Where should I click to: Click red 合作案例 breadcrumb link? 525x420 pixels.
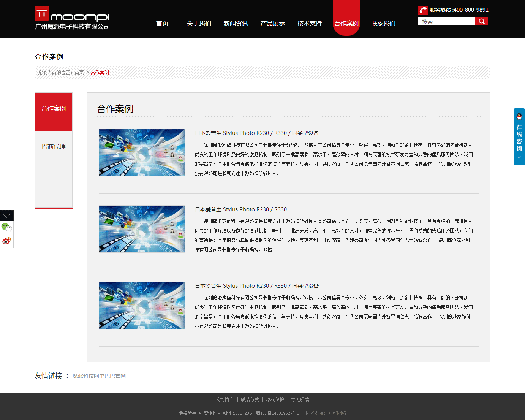[x=100, y=73]
